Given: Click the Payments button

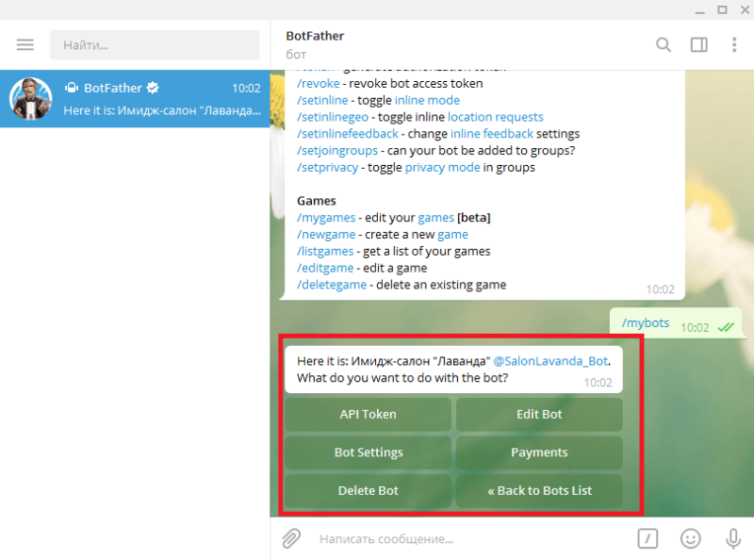Looking at the screenshot, I should [x=539, y=453].
